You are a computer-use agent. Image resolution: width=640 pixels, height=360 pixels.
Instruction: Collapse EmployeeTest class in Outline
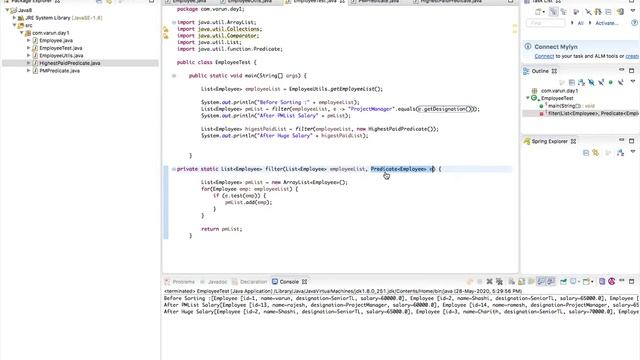[x=527, y=98]
